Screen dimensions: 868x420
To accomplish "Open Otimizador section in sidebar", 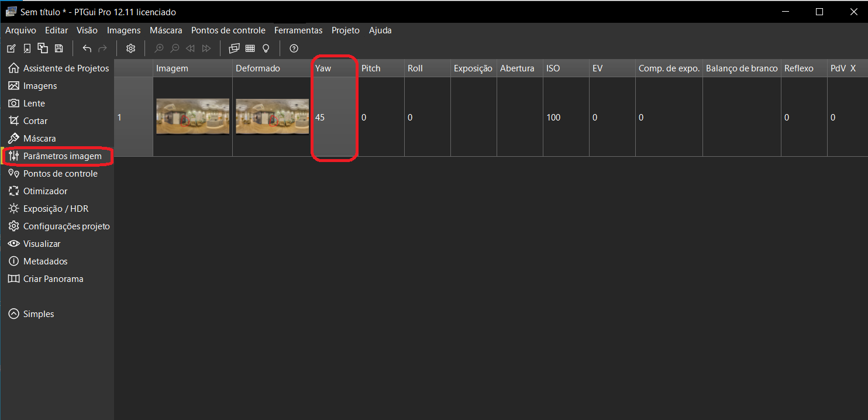I will (45, 191).
